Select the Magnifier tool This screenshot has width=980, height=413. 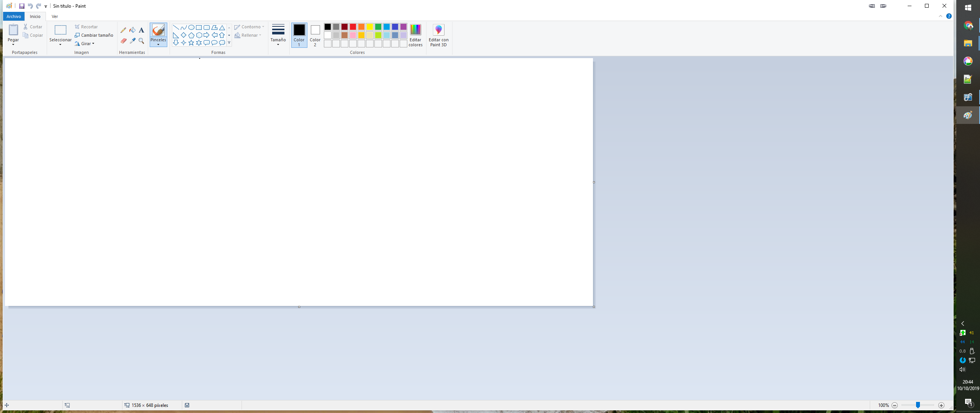[x=141, y=41]
